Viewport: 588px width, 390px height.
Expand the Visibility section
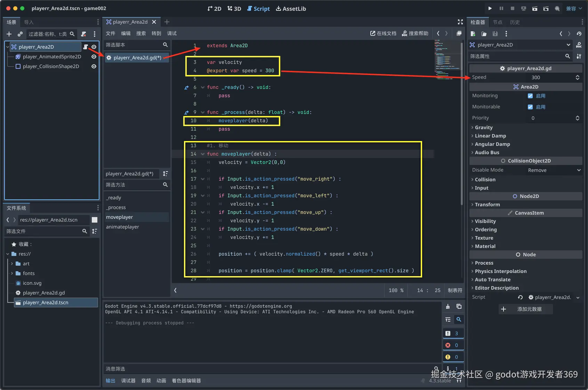tap(485, 221)
